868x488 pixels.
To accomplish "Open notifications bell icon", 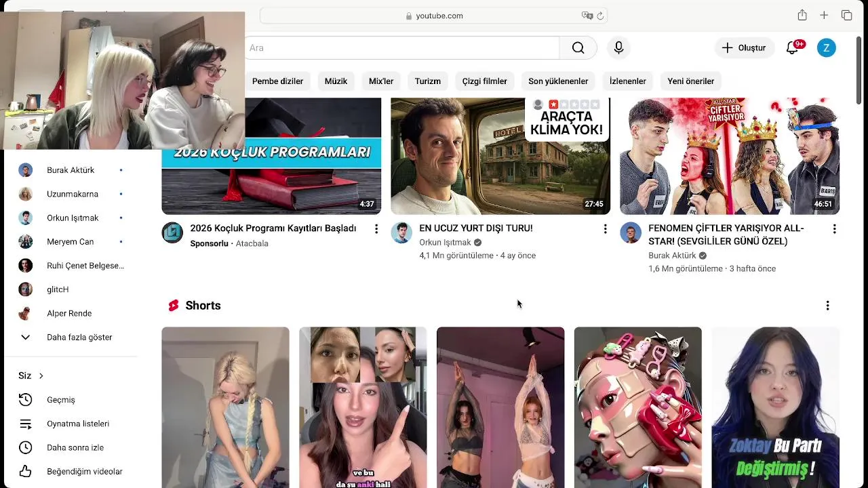I will coord(792,47).
